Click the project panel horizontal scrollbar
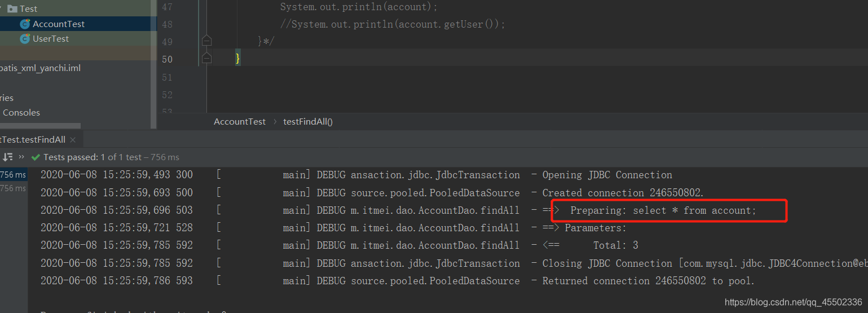Viewport: 868px width, 313px height. point(40,126)
